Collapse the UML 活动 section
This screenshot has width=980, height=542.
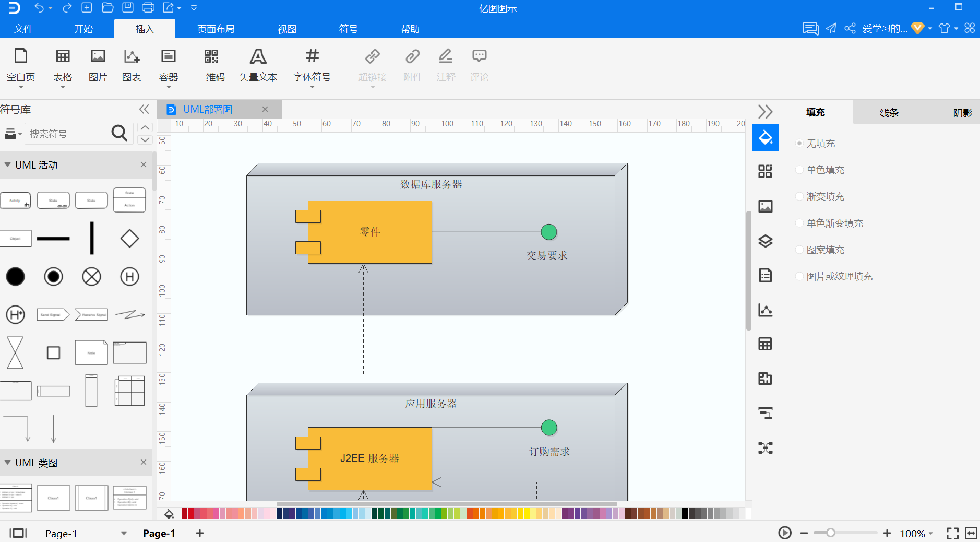tap(7, 165)
